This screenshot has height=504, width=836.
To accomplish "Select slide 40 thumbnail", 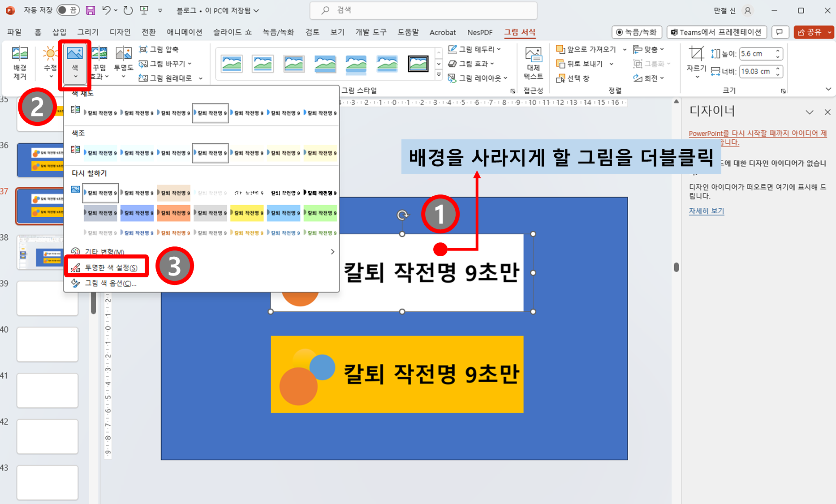I will [x=47, y=344].
